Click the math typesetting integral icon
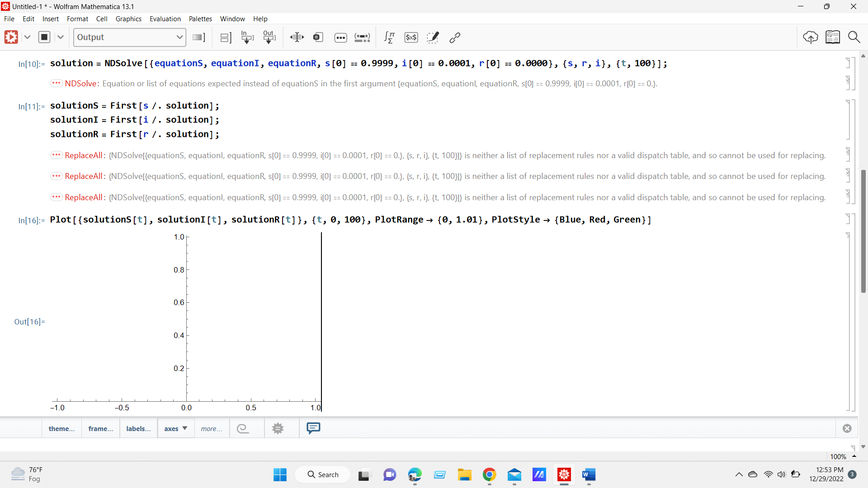Image resolution: width=868 pixels, height=488 pixels. point(389,37)
